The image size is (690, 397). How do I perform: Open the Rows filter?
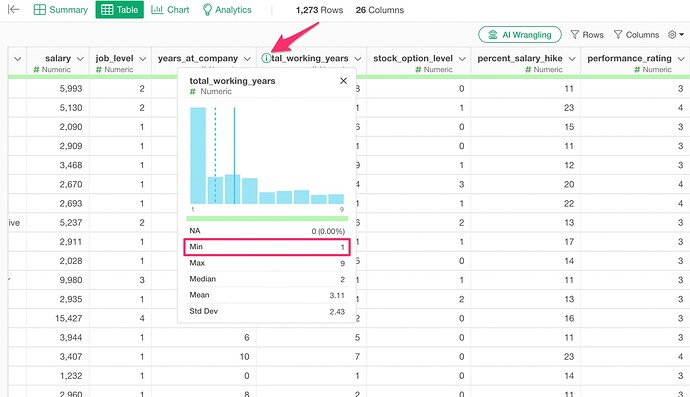[587, 35]
